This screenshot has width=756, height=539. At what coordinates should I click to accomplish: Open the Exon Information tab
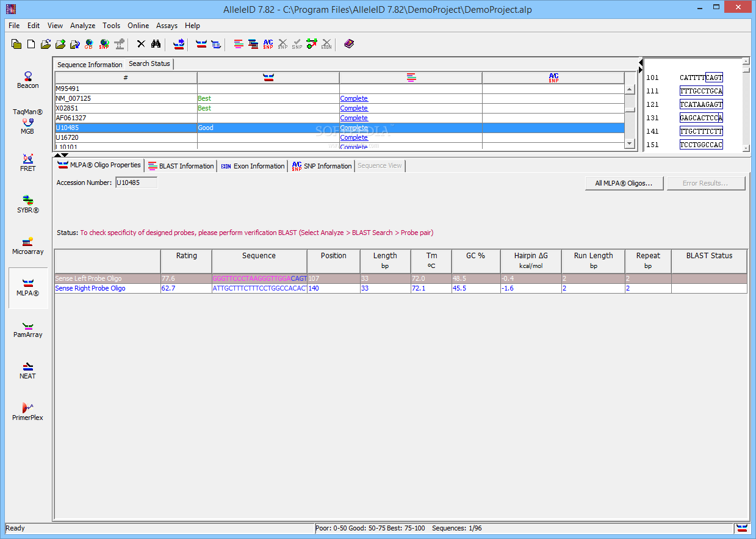coord(253,166)
